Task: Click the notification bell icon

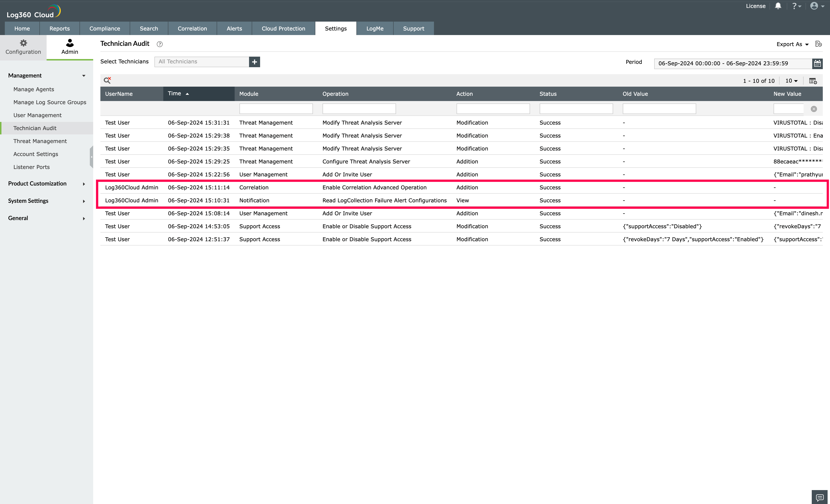Action: (778, 6)
